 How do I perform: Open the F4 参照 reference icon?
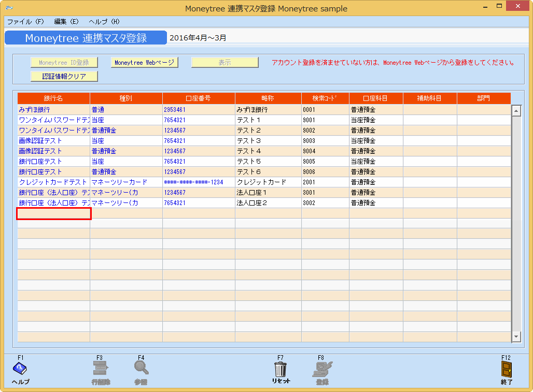[x=140, y=368]
